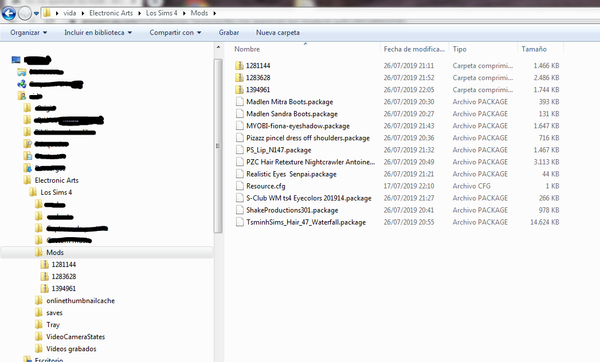Image resolution: width=600 pixels, height=362 pixels.
Task: Click scroll-up arrow of navigation pane
Action: [x=218, y=47]
